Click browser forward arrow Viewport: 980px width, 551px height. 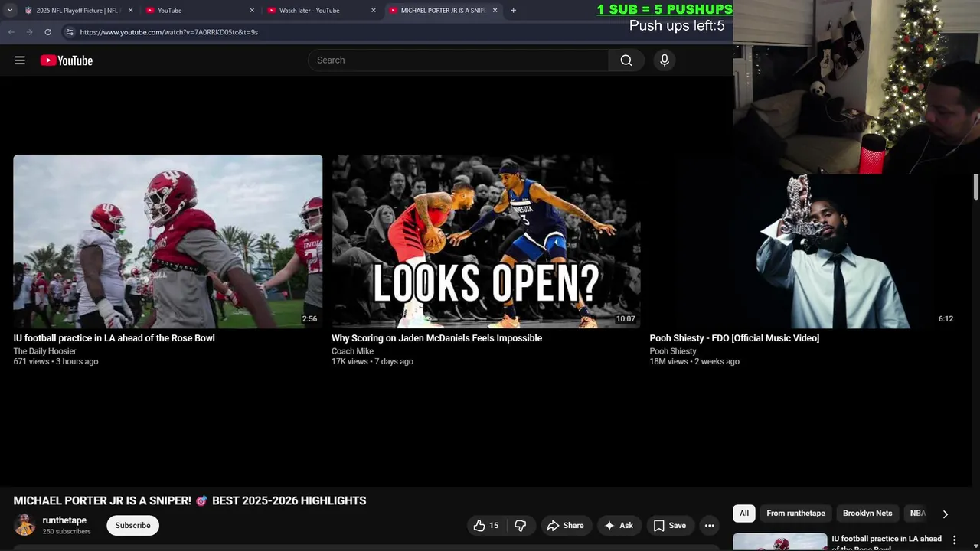[29, 32]
